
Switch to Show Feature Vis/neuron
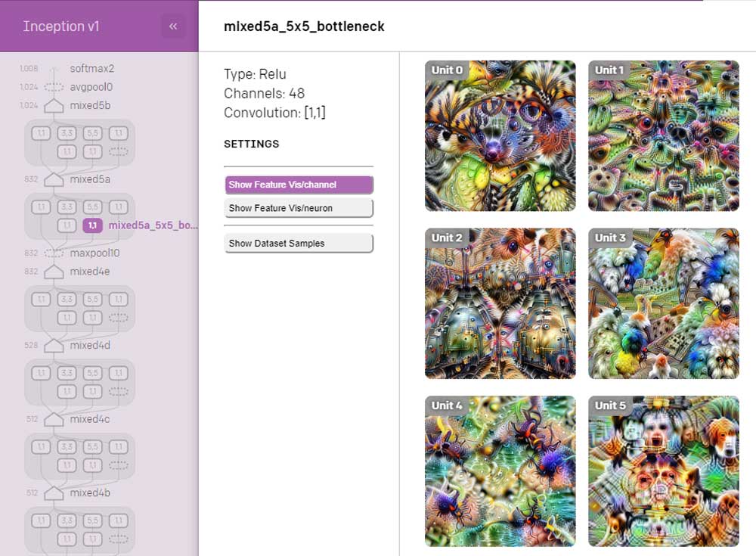click(x=299, y=208)
